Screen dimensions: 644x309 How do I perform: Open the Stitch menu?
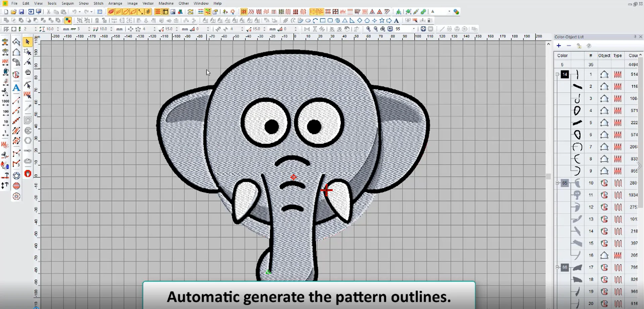pos(98,3)
